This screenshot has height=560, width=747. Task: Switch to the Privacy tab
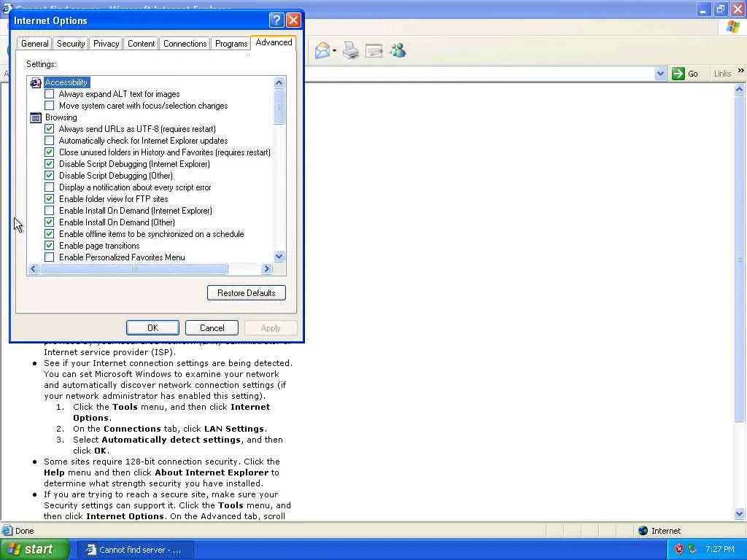click(106, 44)
